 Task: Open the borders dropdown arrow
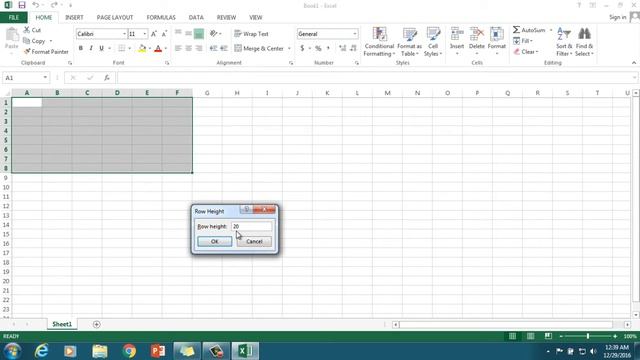130,49
